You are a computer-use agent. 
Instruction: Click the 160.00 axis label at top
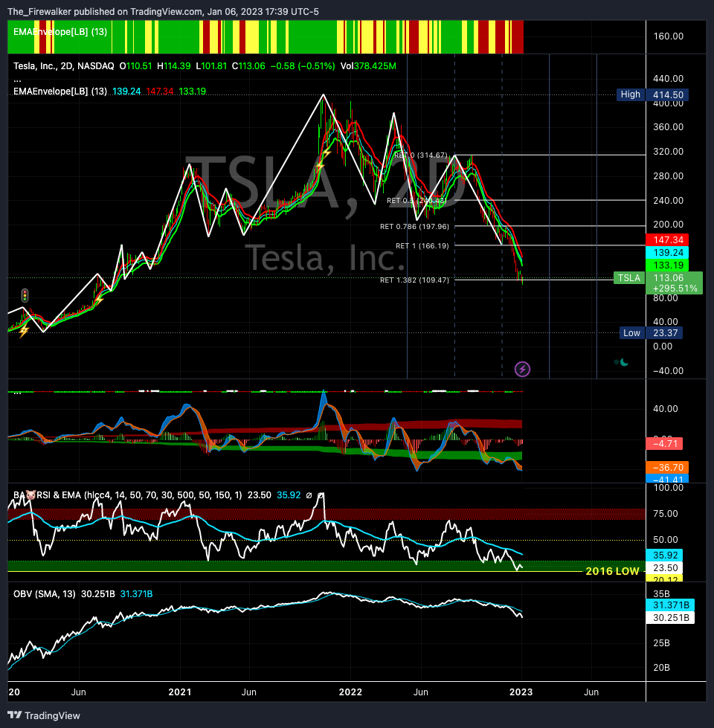[x=668, y=36]
